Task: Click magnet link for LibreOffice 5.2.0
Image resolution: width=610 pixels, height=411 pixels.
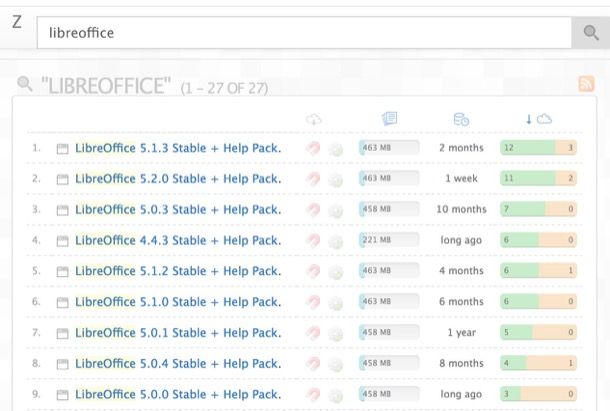Action: point(313,179)
